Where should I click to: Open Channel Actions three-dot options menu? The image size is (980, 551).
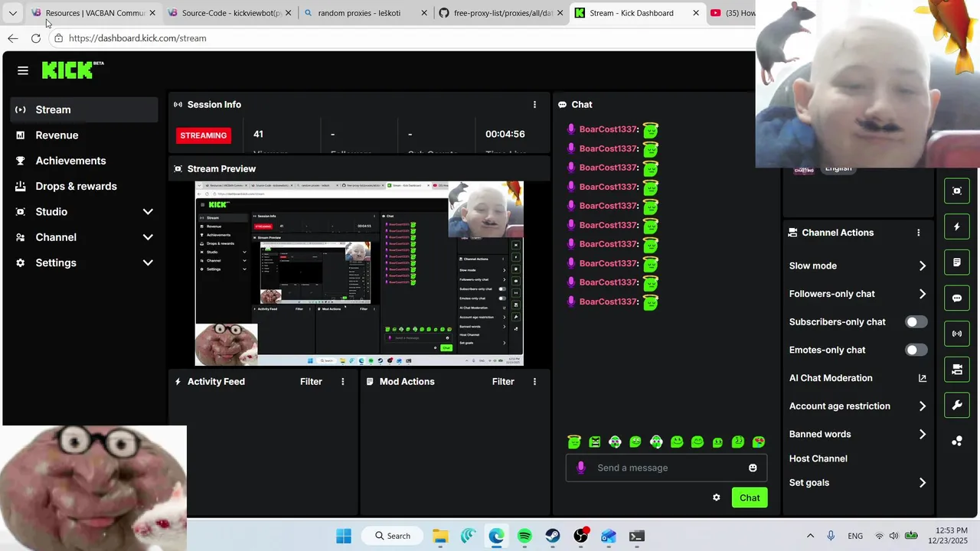point(918,233)
